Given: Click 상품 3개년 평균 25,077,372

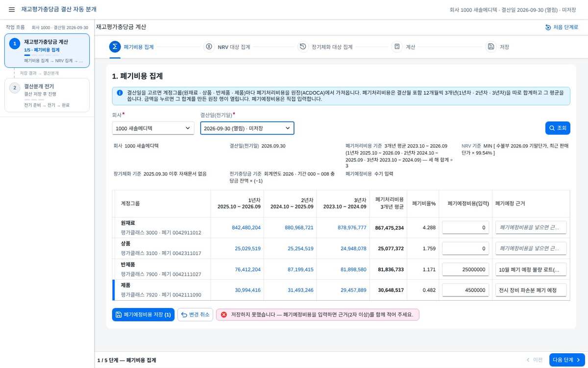Looking at the screenshot, I should click(x=391, y=249).
